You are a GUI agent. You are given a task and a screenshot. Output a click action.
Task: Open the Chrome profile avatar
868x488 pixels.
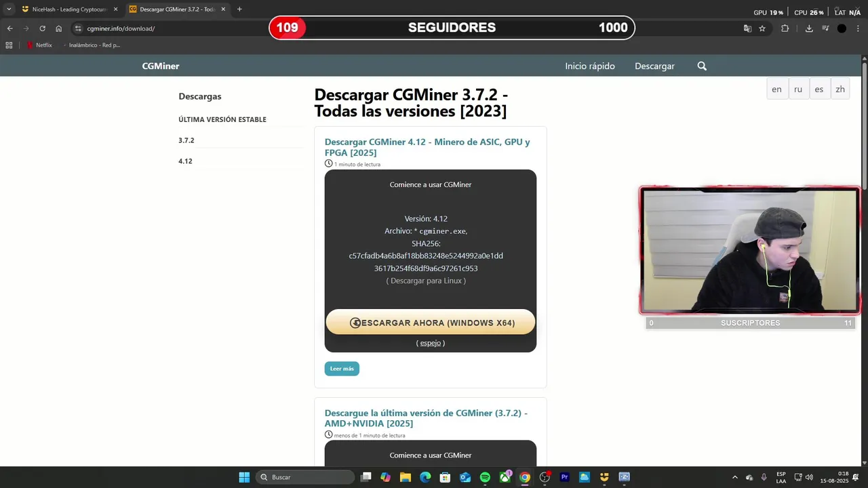(x=842, y=28)
